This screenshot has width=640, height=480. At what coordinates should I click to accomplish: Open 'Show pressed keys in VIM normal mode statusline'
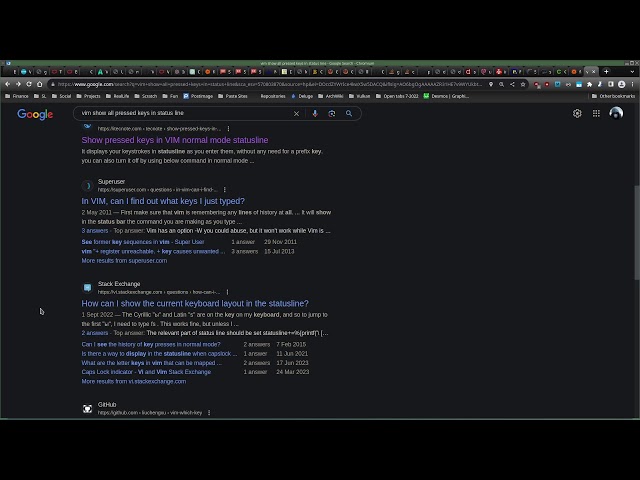point(175,140)
